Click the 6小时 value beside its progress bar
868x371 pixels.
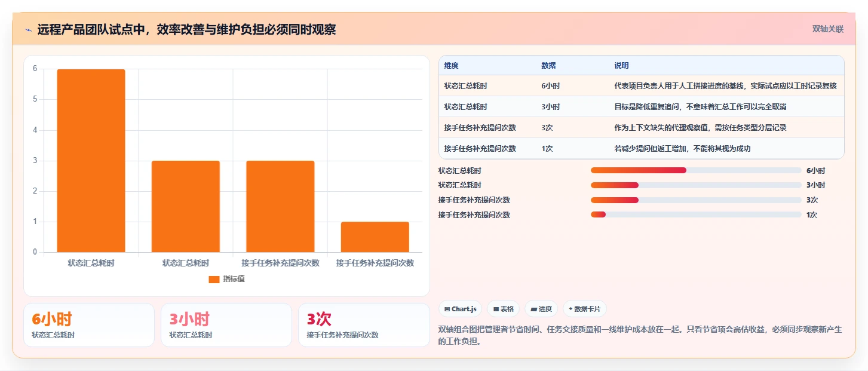tap(815, 171)
